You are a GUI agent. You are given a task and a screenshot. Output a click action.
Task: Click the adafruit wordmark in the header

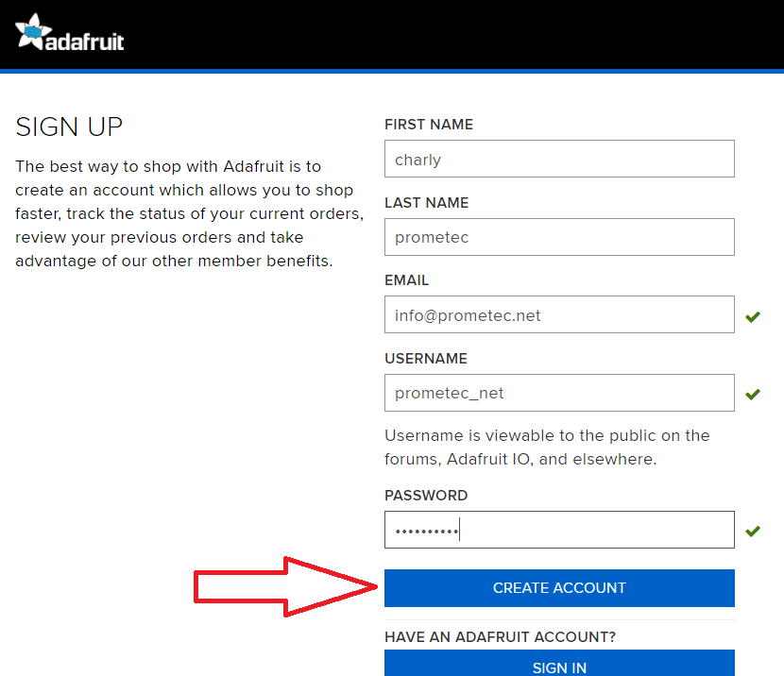click(x=85, y=41)
